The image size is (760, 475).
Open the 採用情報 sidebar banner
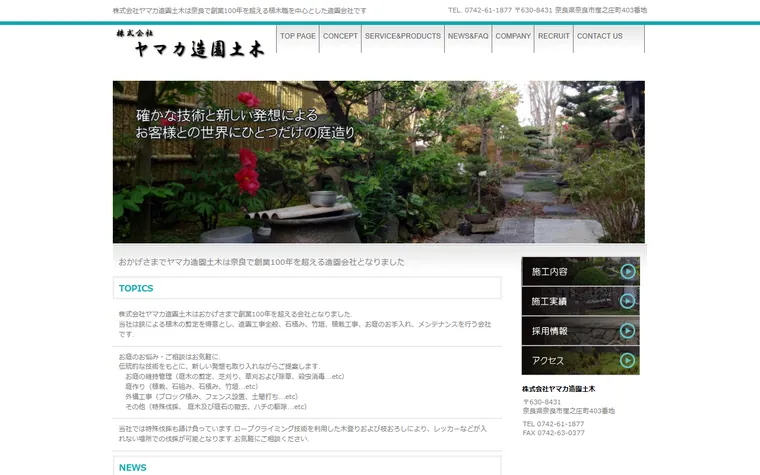point(580,331)
